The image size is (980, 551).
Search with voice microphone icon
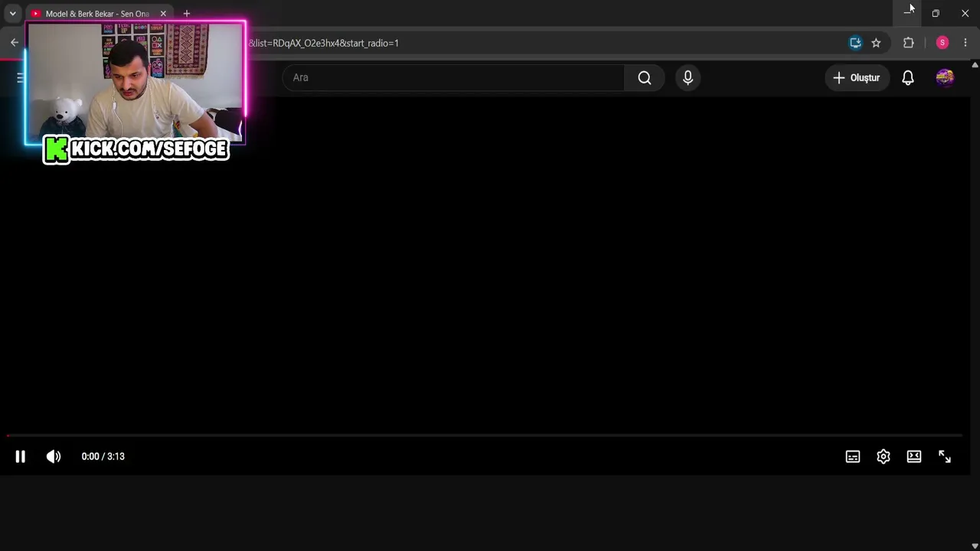tap(688, 77)
